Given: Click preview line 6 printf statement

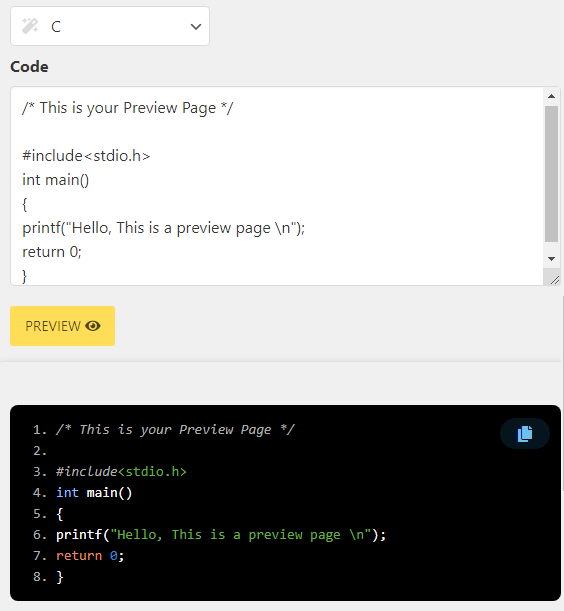Looking at the screenshot, I should pos(221,535).
